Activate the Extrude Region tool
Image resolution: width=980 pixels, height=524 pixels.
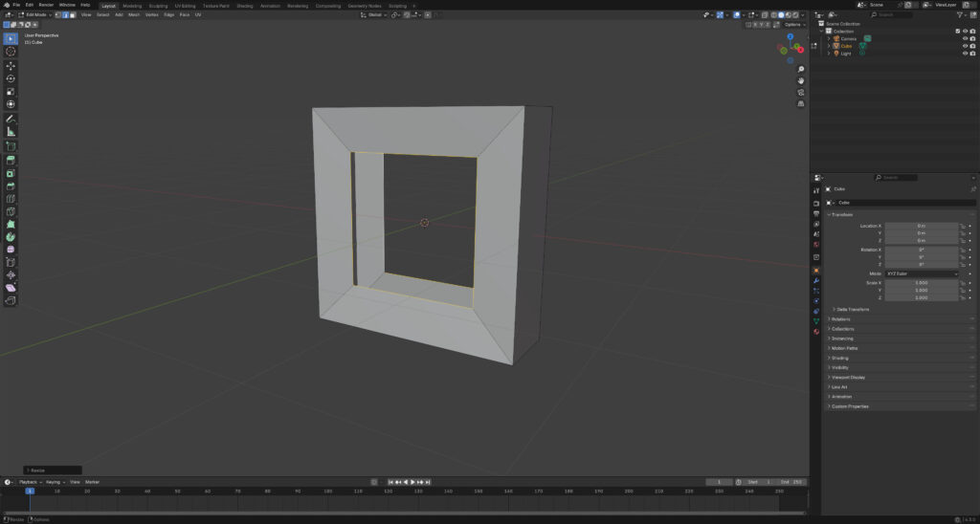coord(11,160)
